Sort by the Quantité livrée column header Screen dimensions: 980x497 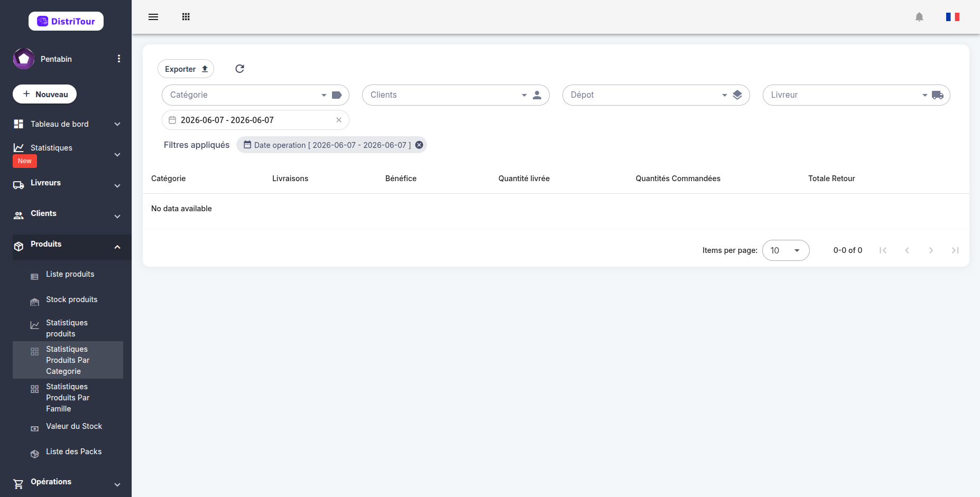point(524,179)
